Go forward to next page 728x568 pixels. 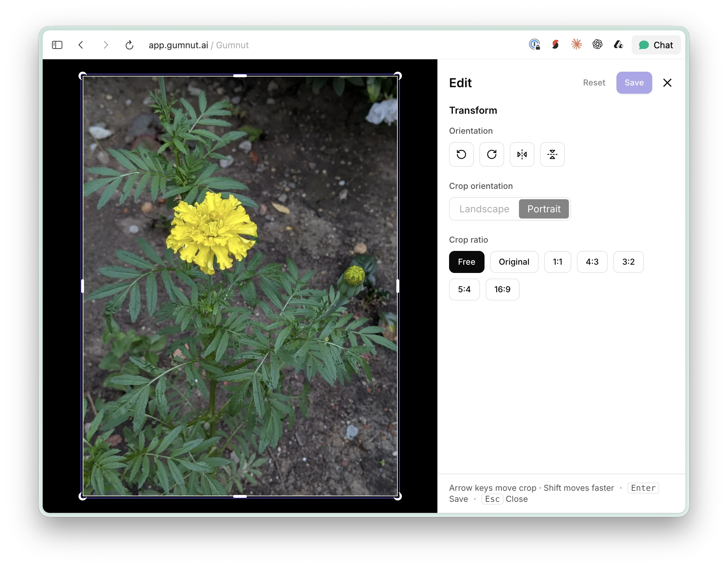pyautogui.click(x=106, y=45)
